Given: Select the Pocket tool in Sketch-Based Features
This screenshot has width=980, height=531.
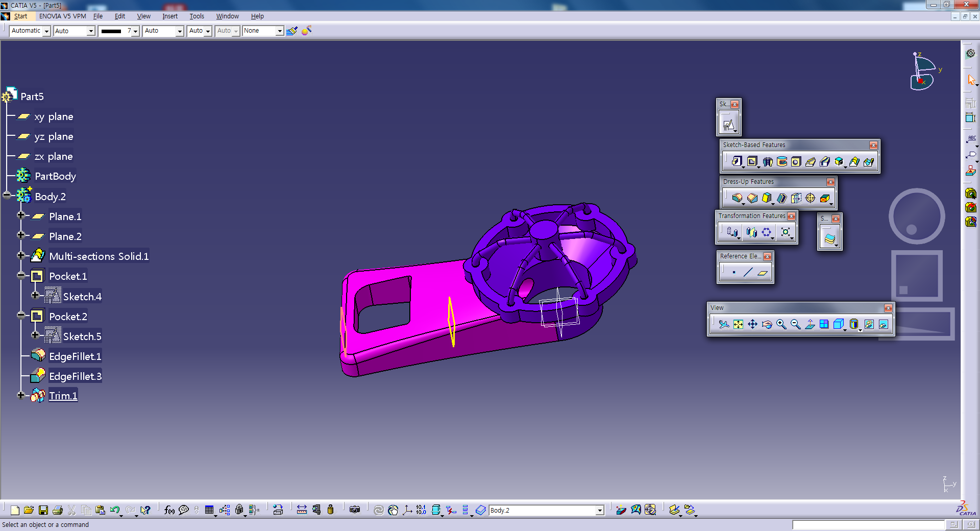Looking at the screenshot, I should pos(752,161).
